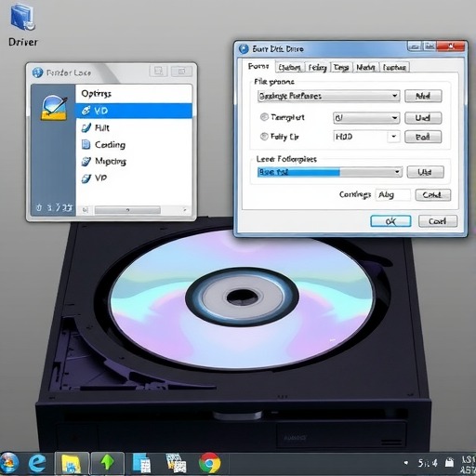This screenshot has width=476, height=476.
Task: Click the left scroll arrow in left window
Action: coord(86,210)
